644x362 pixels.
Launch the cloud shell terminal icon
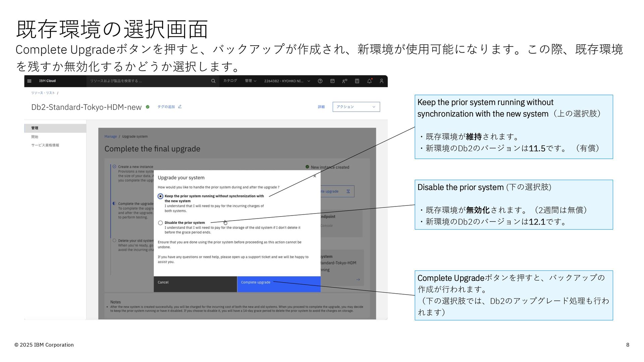point(332,81)
